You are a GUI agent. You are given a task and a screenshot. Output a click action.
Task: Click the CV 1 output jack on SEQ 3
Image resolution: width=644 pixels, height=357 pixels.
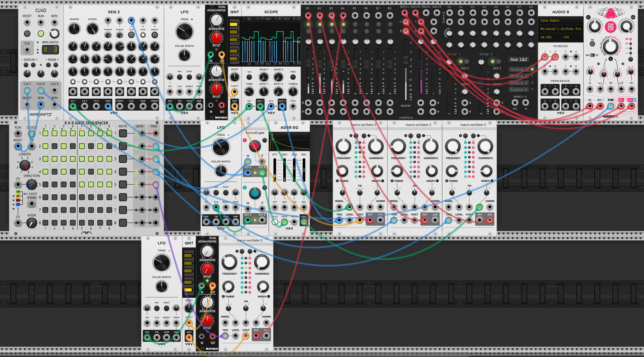pyautogui.click(x=73, y=107)
